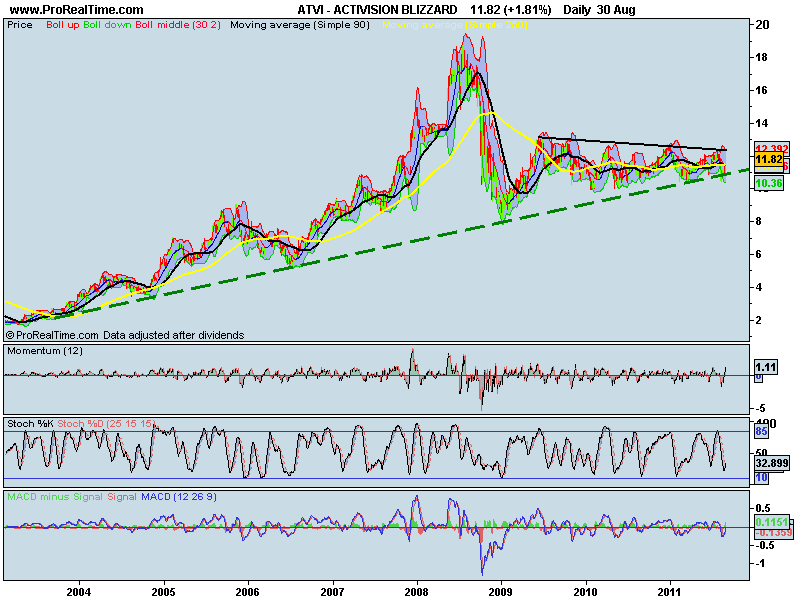
Task: Click the 2009 year label on the time axis
Action: click(501, 592)
